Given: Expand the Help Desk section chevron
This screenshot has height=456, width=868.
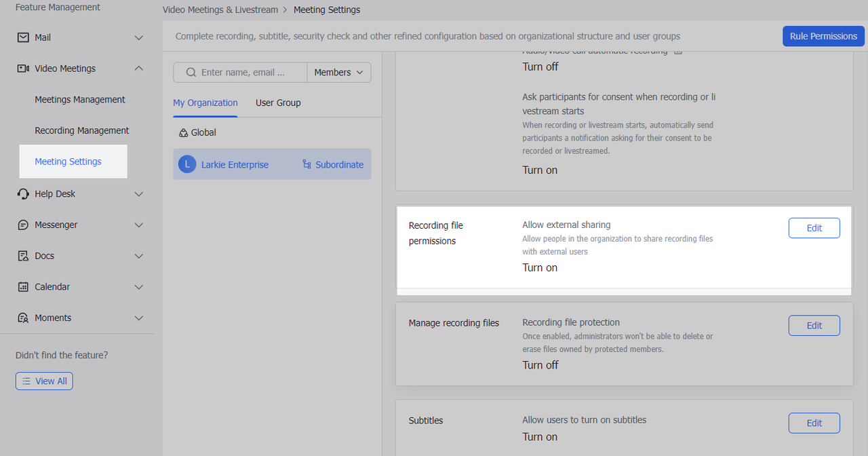Looking at the screenshot, I should [139, 194].
